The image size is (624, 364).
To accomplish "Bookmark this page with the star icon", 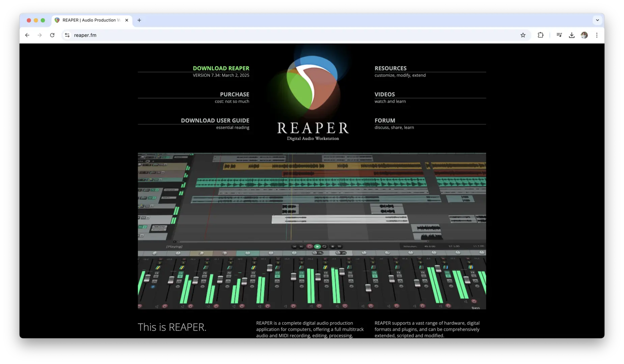I will (523, 35).
